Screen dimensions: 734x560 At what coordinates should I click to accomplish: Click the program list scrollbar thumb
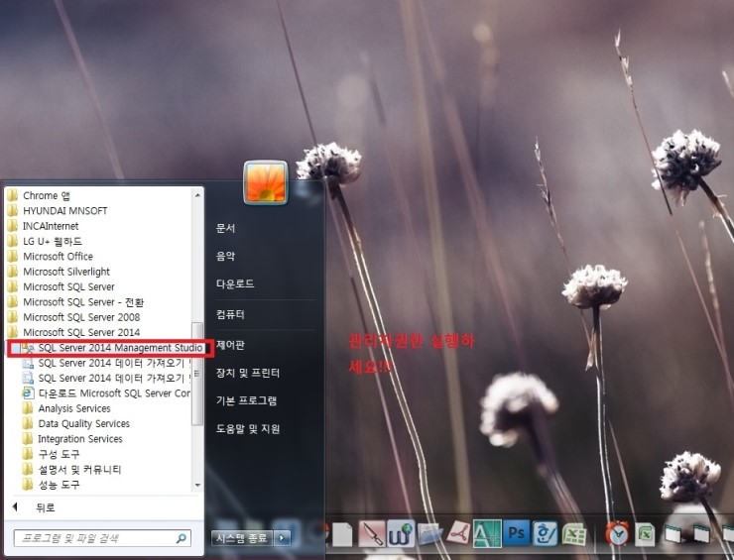(x=197, y=374)
